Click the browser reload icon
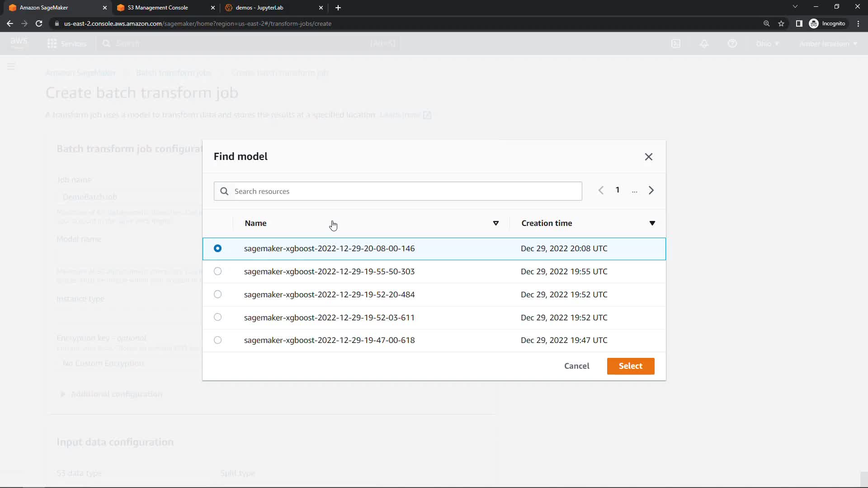The image size is (868, 488). pyautogui.click(x=39, y=23)
